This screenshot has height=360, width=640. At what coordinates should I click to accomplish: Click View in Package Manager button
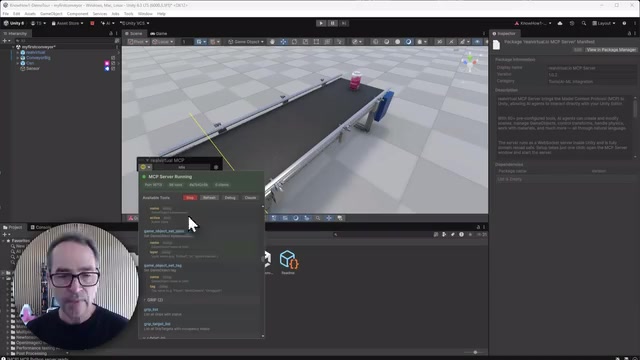tap(611, 50)
